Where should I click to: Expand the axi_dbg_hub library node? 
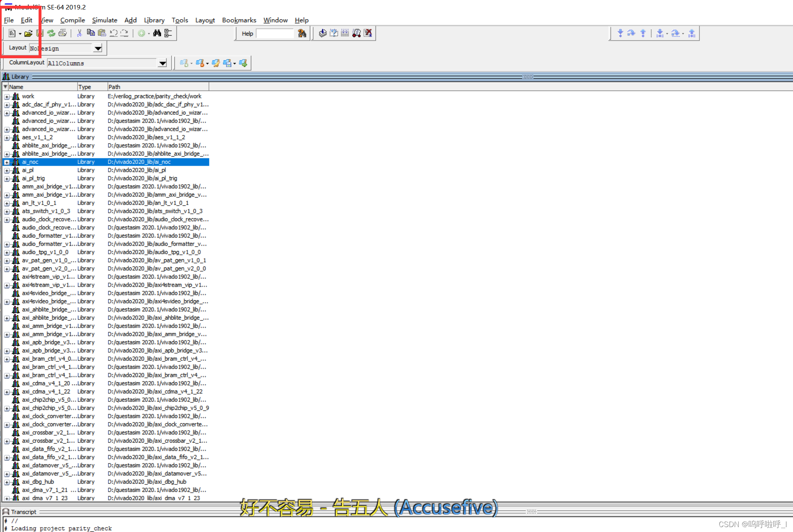point(7,482)
